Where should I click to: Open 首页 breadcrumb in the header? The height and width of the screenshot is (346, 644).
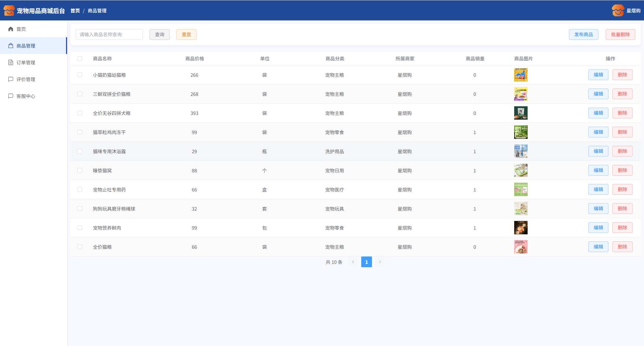coord(75,11)
